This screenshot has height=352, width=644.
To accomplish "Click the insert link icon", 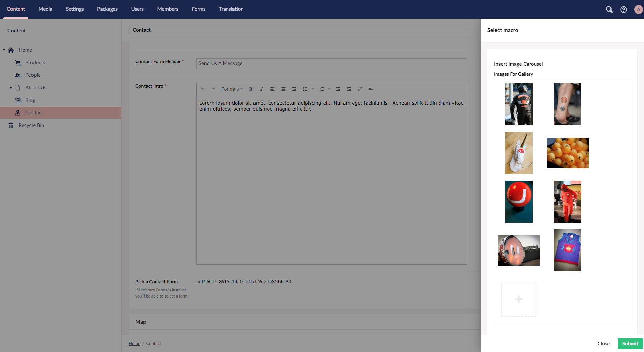I will [x=360, y=89].
